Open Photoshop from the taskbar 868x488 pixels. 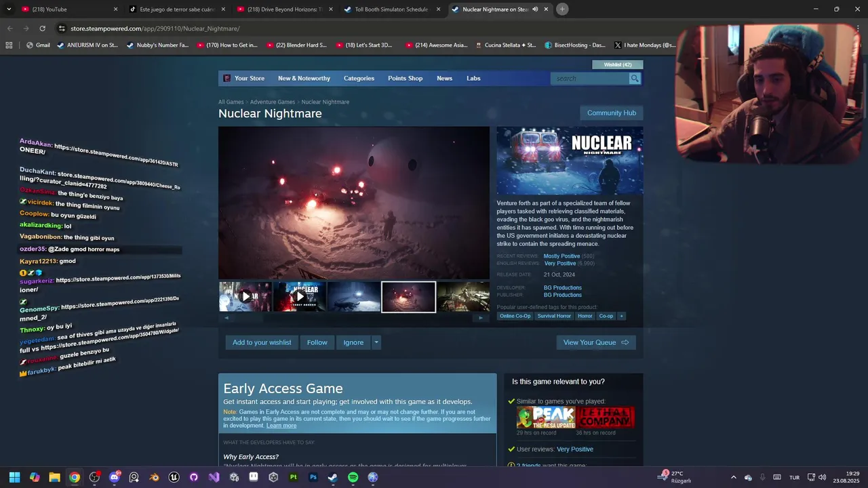pos(313,477)
